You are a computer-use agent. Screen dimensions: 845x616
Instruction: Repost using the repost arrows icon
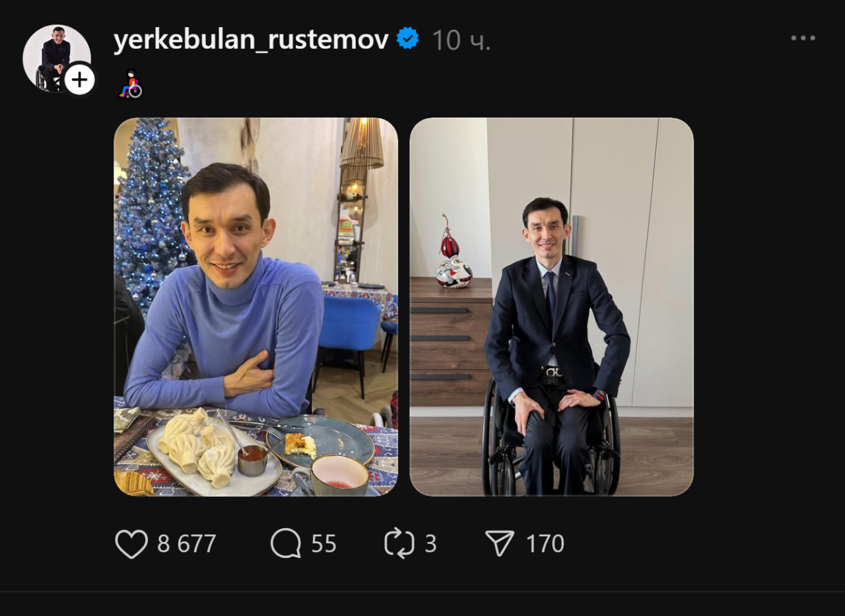click(401, 543)
